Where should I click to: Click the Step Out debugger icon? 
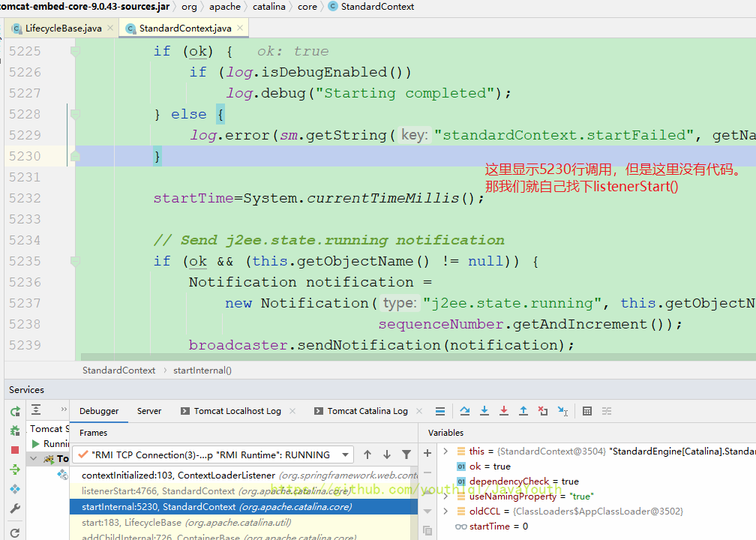(x=523, y=411)
